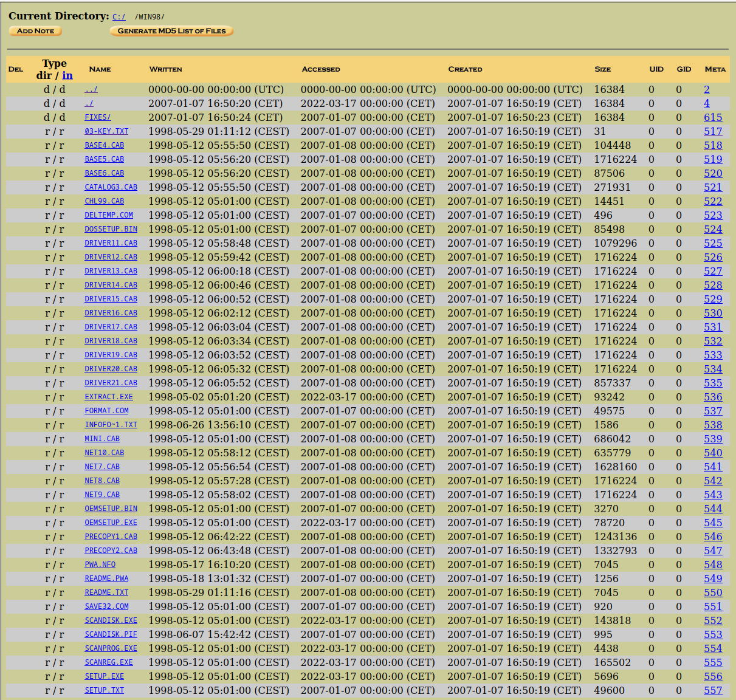View the INFOFO~1.TXT file
The width and height of the screenshot is (736, 700).
click(x=111, y=425)
